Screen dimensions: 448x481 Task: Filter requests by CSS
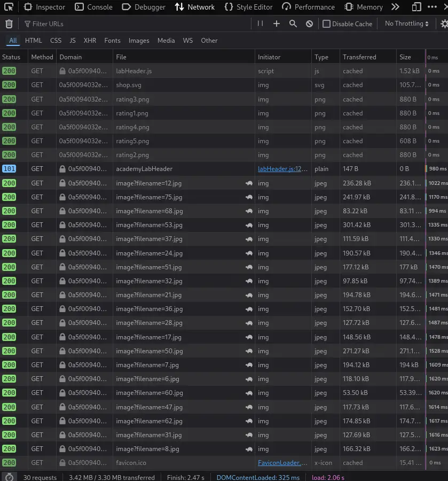[x=56, y=41]
